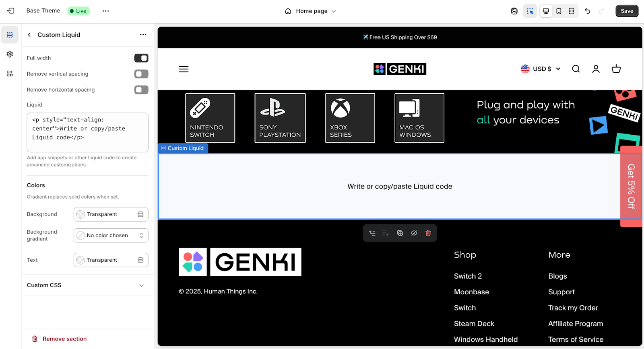Click Remove section

click(x=60, y=339)
